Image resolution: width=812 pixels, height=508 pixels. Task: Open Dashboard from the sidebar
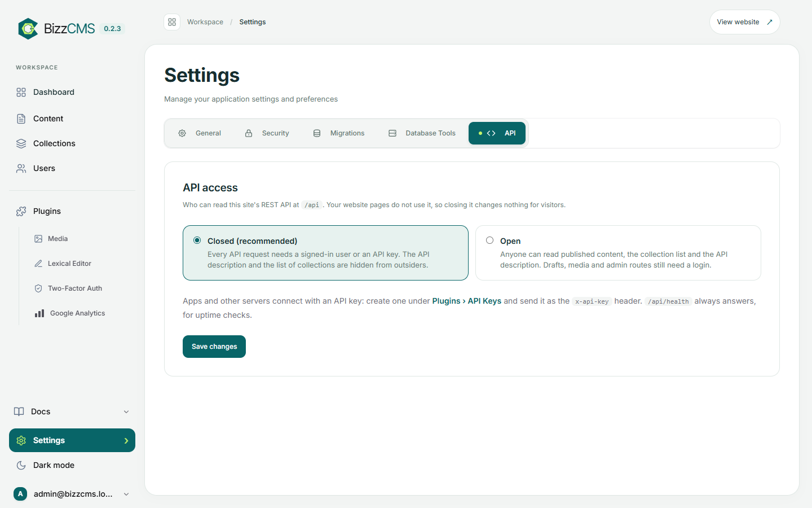54,92
